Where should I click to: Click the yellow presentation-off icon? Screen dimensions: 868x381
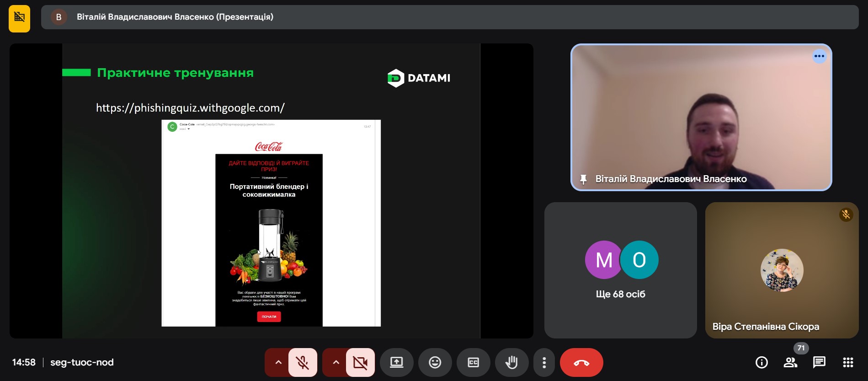[x=19, y=19]
